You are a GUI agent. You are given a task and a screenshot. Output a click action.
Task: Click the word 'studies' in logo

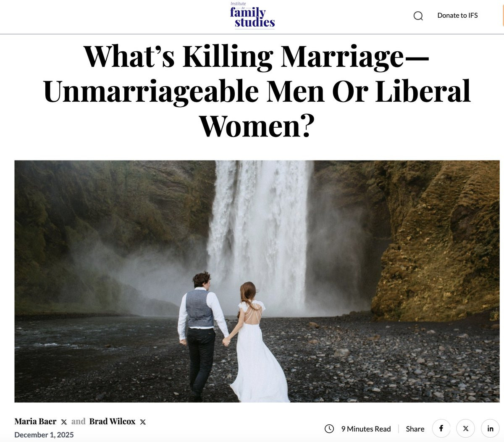point(255,22)
